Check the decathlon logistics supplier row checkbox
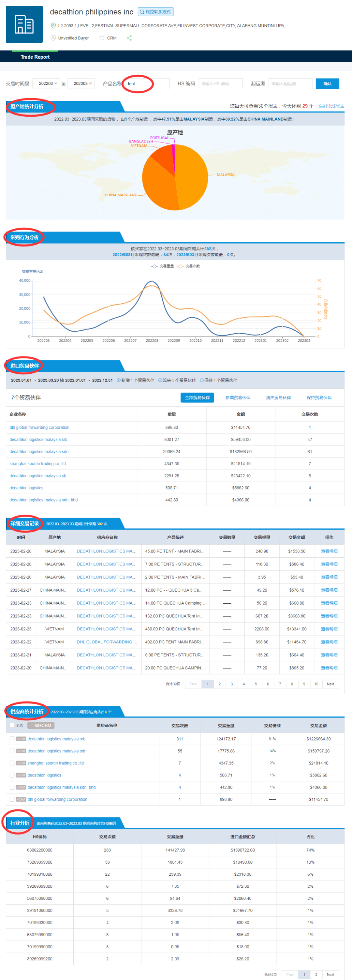 click(x=12, y=775)
